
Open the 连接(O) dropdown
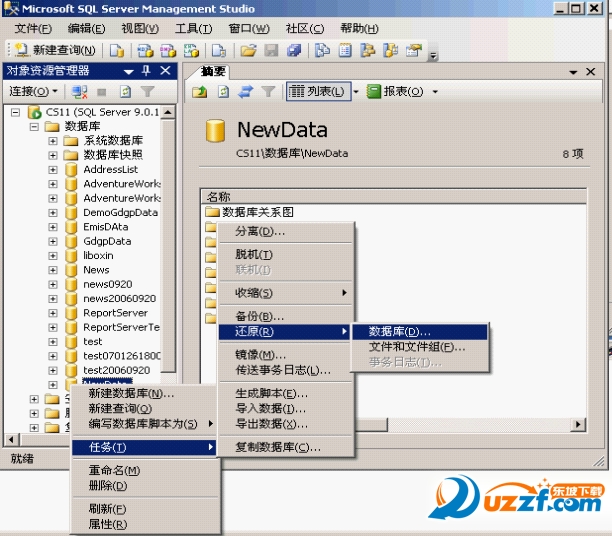[33, 92]
